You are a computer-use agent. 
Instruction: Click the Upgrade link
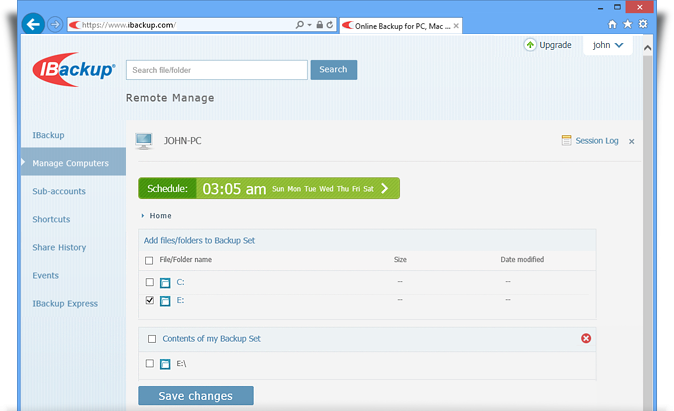(x=555, y=45)
